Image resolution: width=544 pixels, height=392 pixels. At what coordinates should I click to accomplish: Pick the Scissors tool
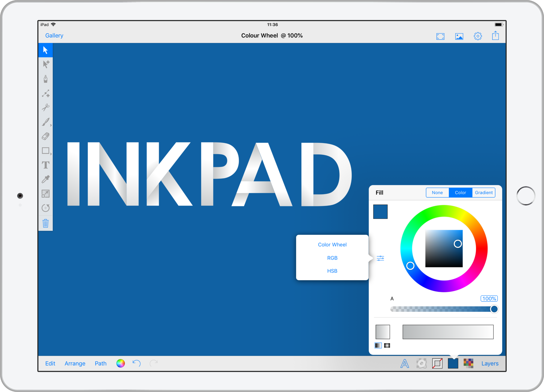(45, 108)
